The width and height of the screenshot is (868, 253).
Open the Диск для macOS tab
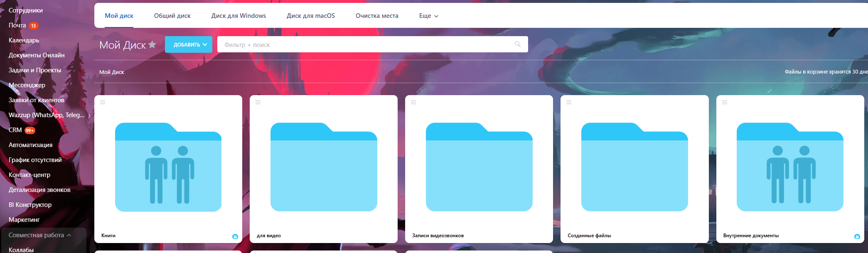311,16
